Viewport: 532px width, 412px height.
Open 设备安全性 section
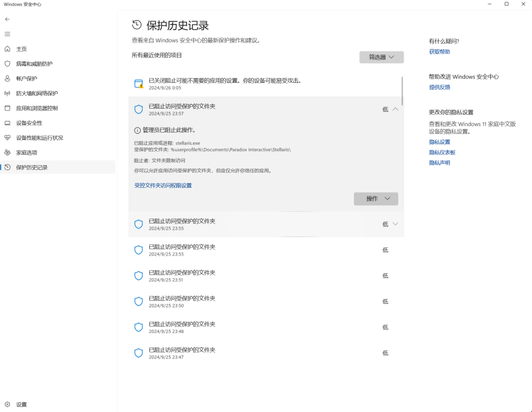click(x=58, y=123)
